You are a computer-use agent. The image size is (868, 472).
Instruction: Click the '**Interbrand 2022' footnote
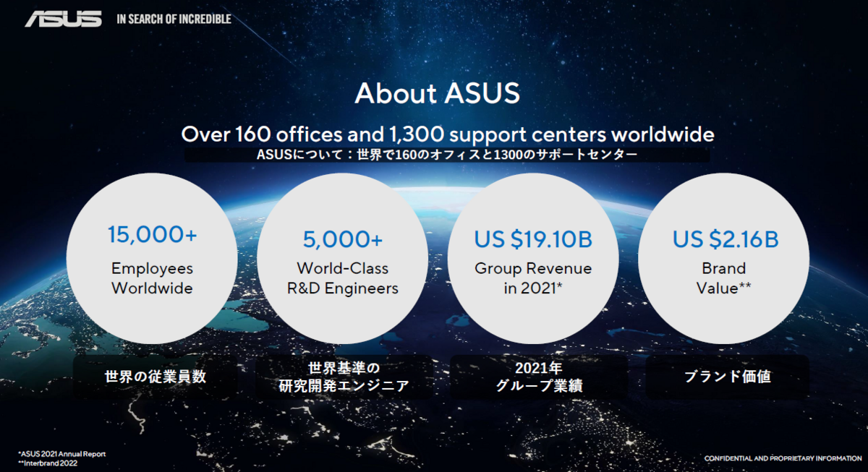[47, 463]
